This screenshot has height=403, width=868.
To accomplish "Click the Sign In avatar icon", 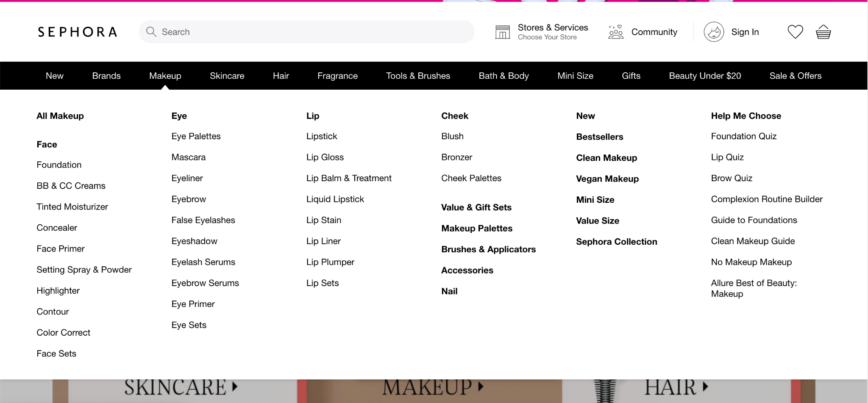I will click(714, 32).
